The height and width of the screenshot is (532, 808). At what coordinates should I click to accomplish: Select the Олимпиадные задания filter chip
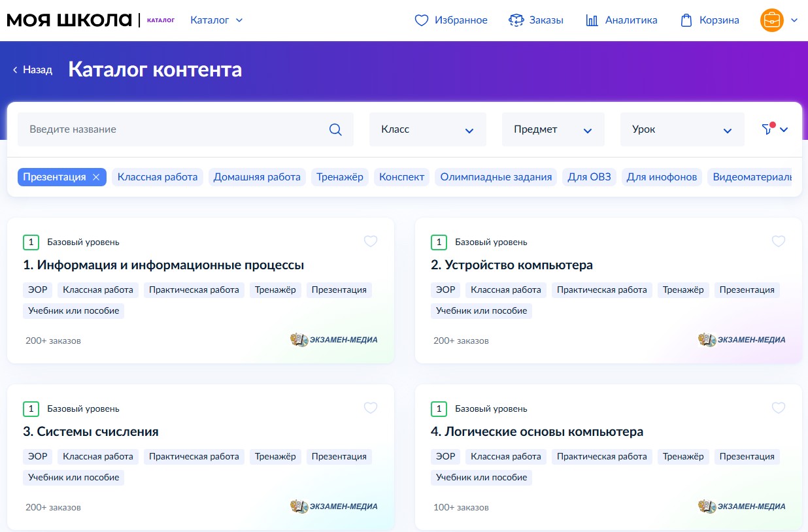point(496,177)
